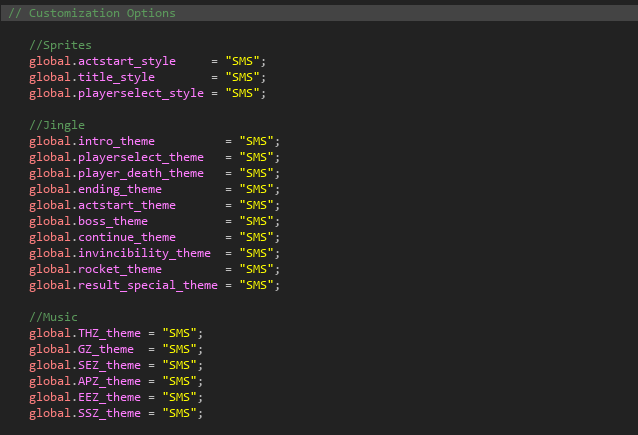Click the //Jingle comment line
Screen dimensions: 638x435
click(57, 126)
